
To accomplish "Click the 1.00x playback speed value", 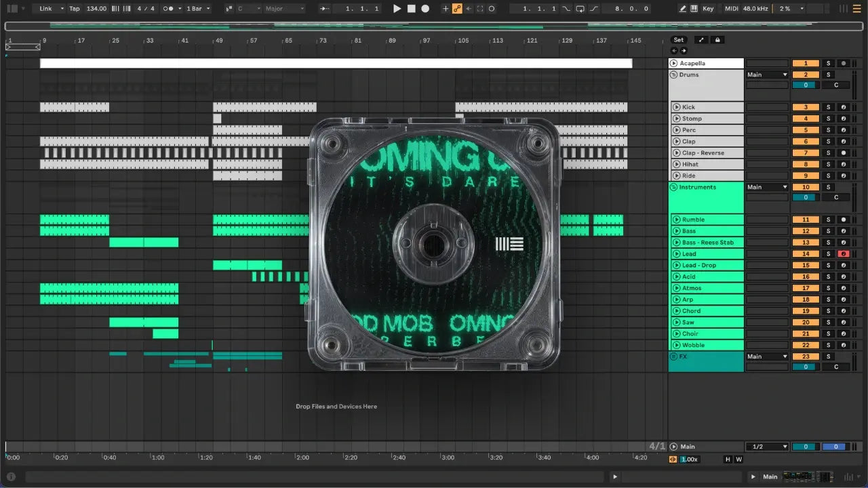I will click(x=689, y=460).
